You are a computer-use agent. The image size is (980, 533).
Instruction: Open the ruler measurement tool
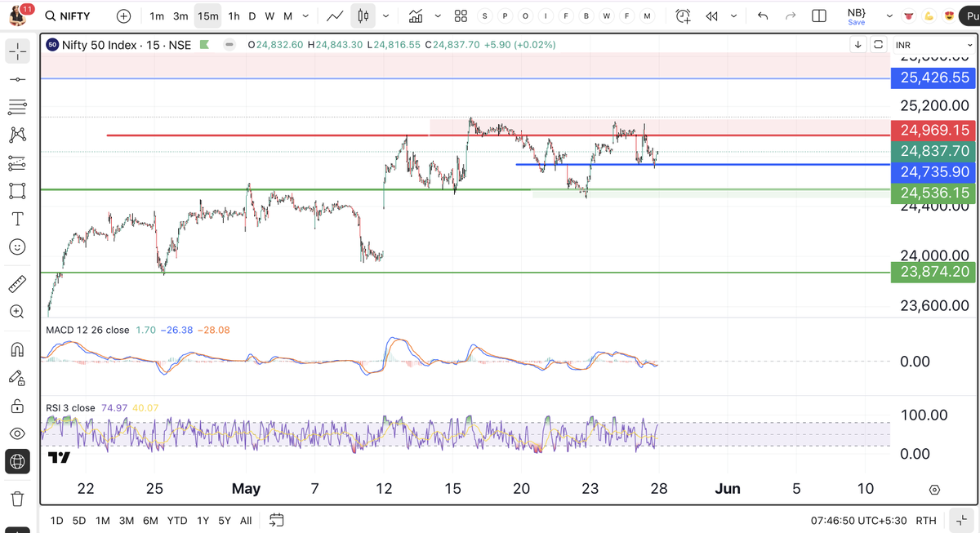17,282
